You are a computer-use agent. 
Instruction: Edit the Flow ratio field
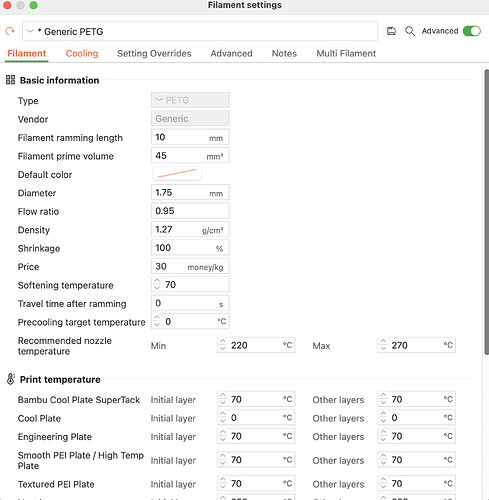190,211
